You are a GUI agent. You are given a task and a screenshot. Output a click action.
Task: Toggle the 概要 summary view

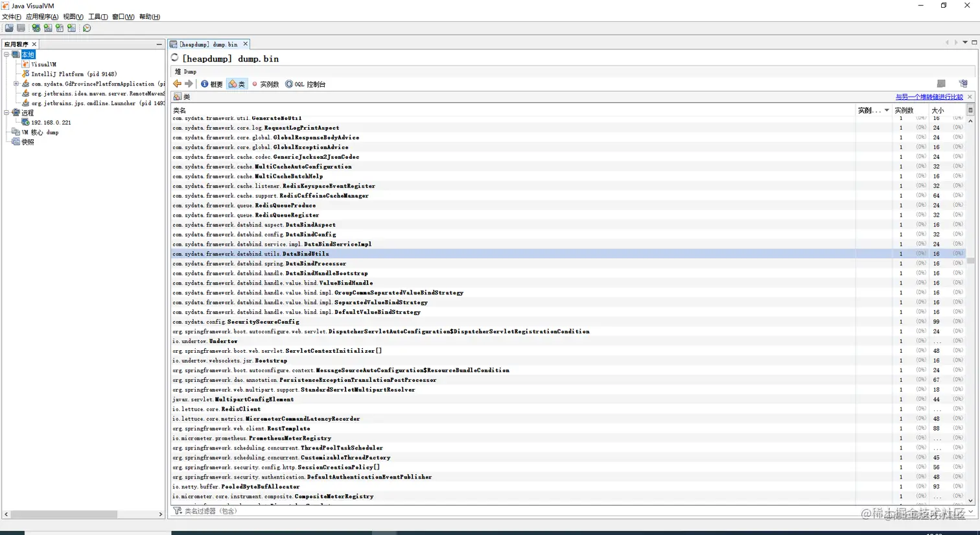211,84
